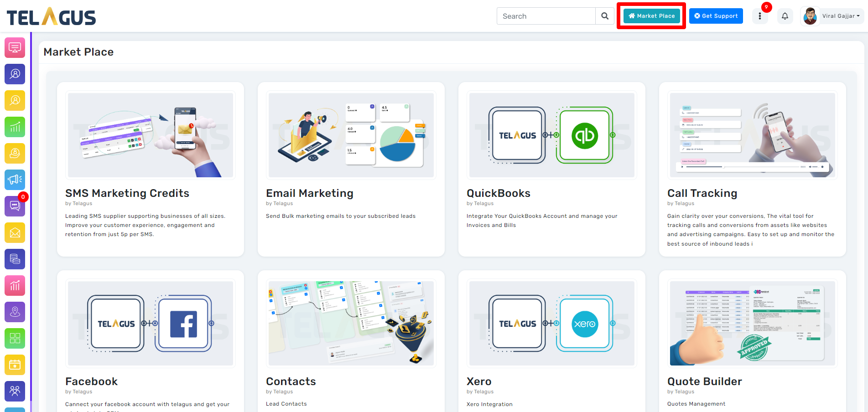Click the 'Lead Contacts' description text
Image resolution: width=868 pixels, height=412 pixels.
coord(286,404)
